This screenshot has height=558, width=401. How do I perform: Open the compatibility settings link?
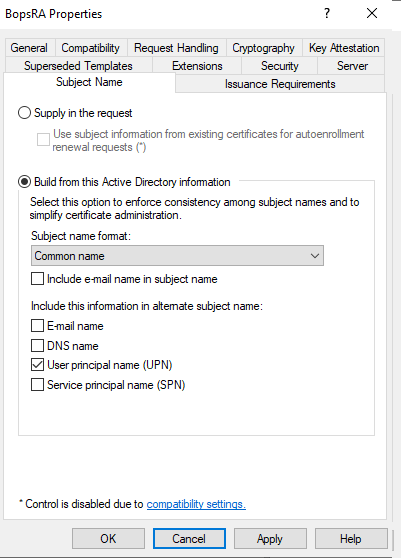pyautogui.click(x=196, y=504)
